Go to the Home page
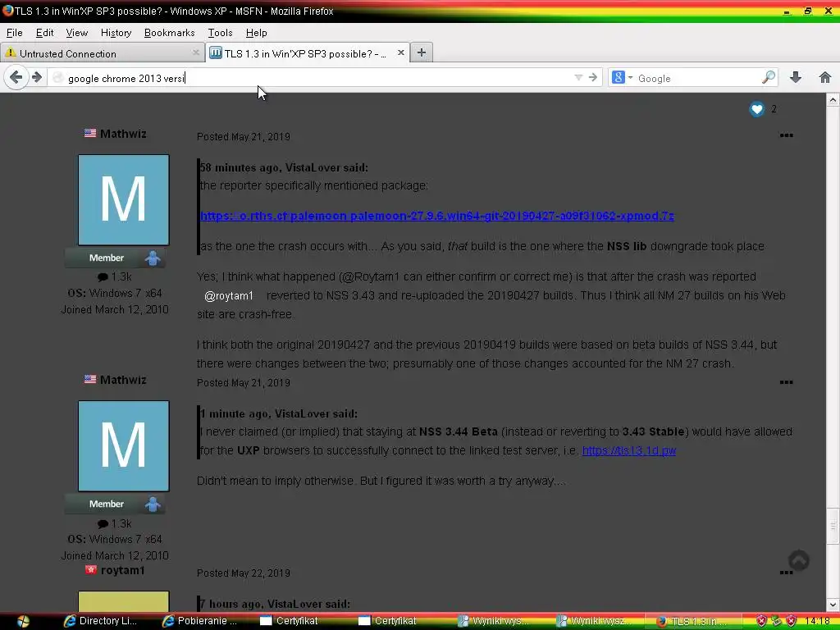 (x=825, y=78)
